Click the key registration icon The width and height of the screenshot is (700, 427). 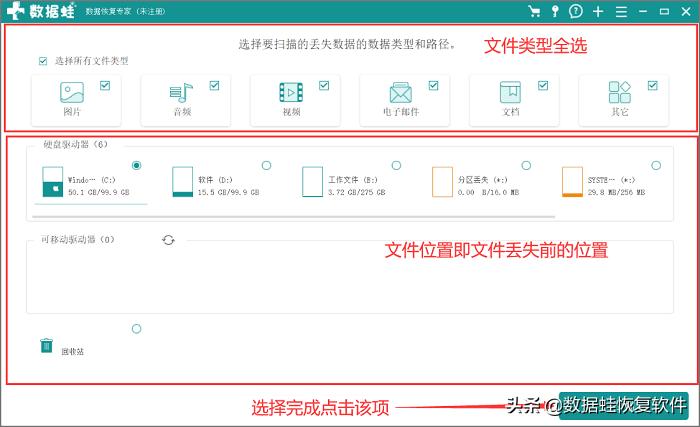[555, 12]
